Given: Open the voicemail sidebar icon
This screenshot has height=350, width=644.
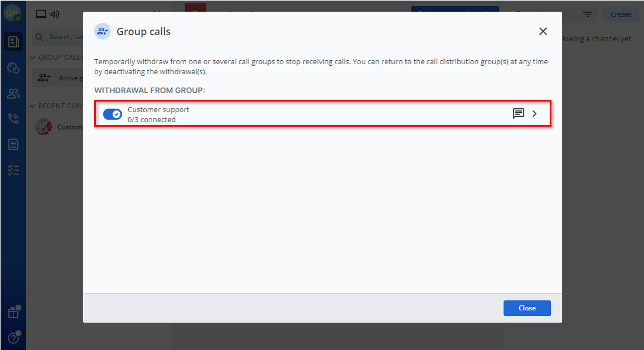Looking at the screenshot, I should click(x=13, y=145).
